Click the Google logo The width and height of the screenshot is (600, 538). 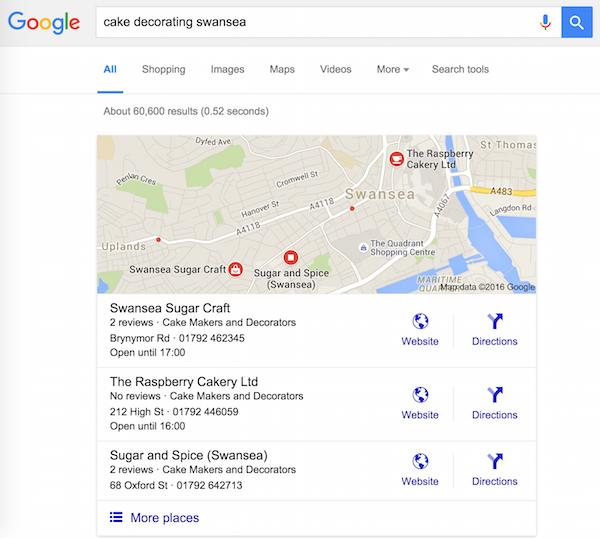click(43, 22)
